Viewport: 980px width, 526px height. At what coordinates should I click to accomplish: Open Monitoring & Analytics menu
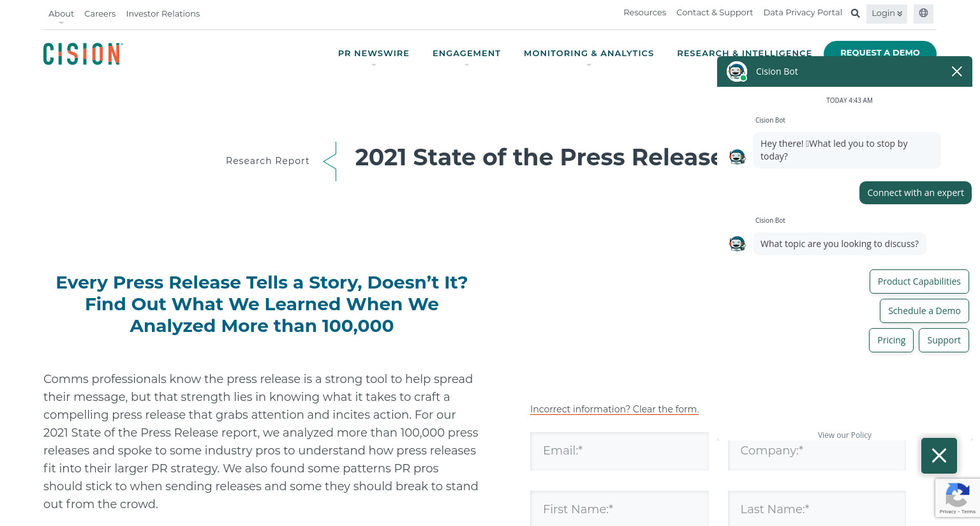(x=588, y=54)
